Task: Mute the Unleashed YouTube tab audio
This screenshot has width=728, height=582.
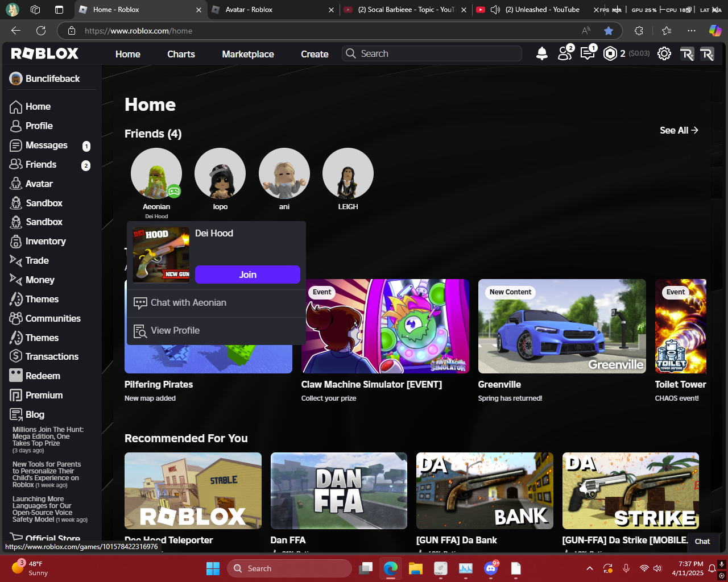Action: pos(495,10)
